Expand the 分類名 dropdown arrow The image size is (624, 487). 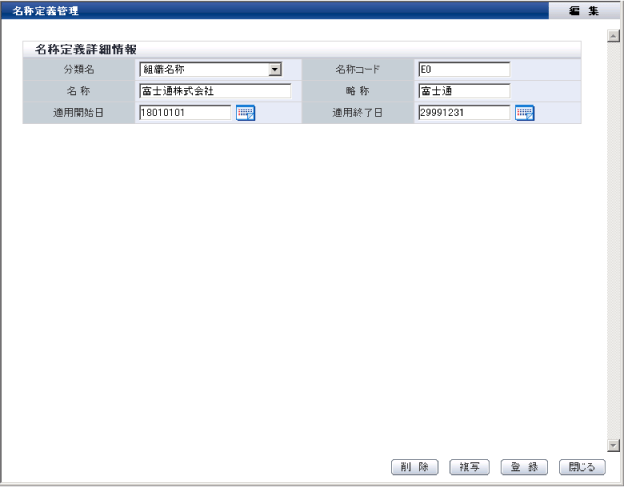(x=275, y=70)
